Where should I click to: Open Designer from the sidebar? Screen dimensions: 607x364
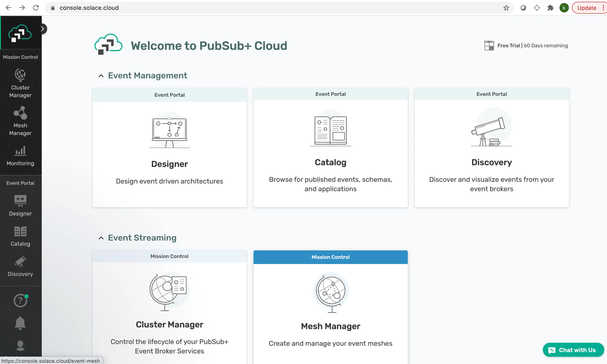click(x=20, y=205)
